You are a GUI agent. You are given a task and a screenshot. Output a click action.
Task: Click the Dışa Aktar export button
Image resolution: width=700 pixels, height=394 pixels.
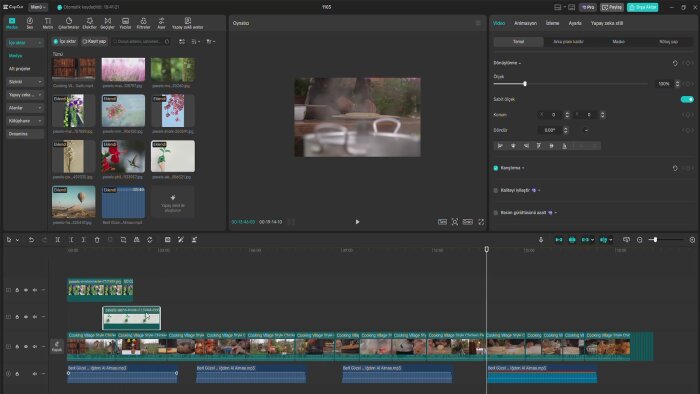642,7
